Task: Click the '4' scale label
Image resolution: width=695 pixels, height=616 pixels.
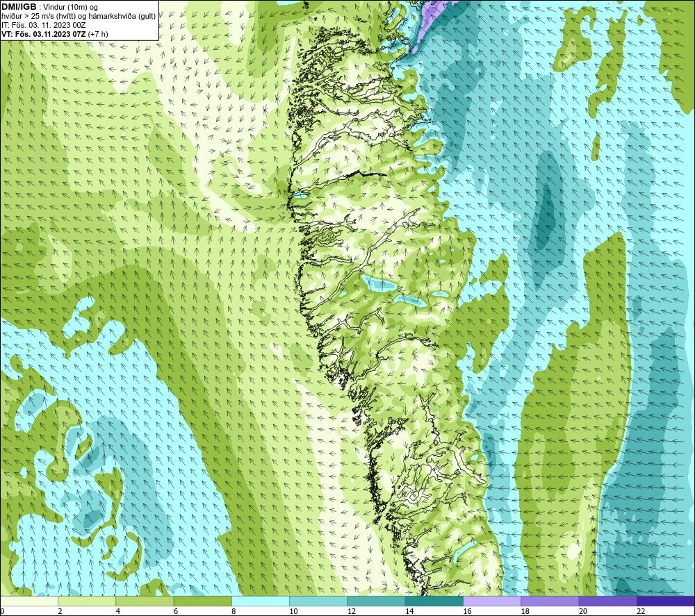Action: coord(118,612)
